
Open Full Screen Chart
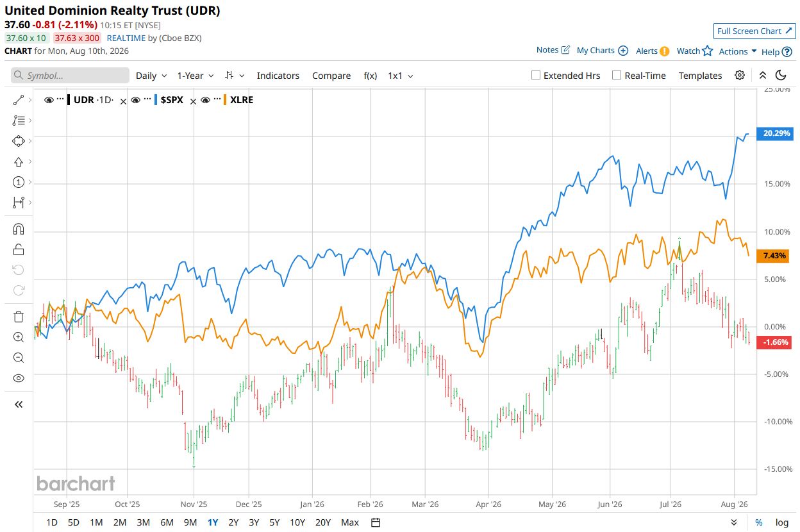click(x=754, y=31)
